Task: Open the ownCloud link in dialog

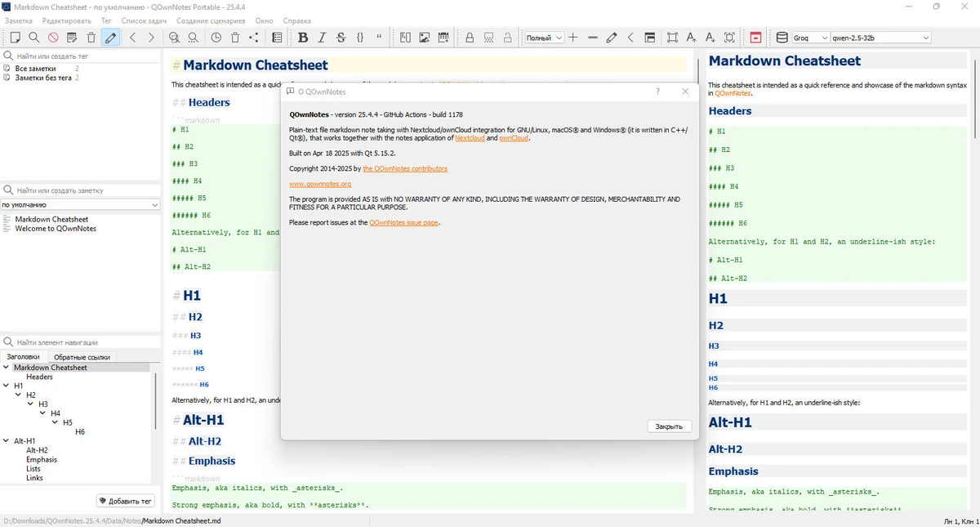Action: (x=514, y=138)
